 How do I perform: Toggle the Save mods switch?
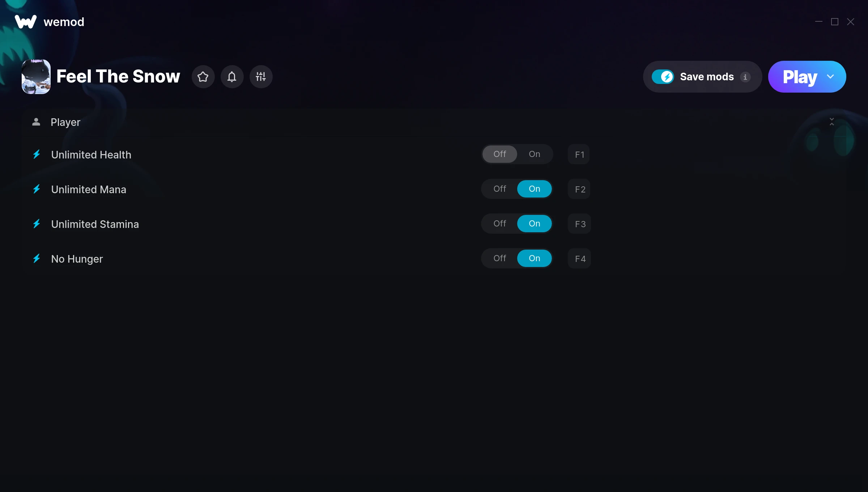663,77
